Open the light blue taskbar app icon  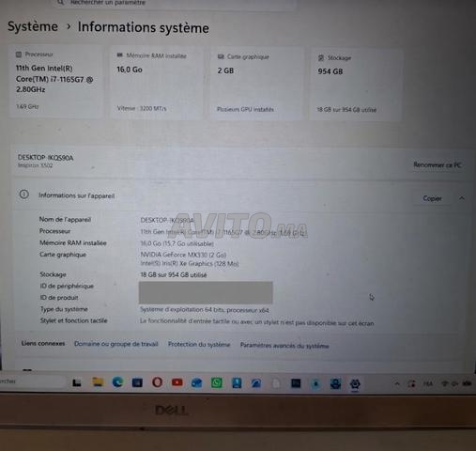[315, 383]
